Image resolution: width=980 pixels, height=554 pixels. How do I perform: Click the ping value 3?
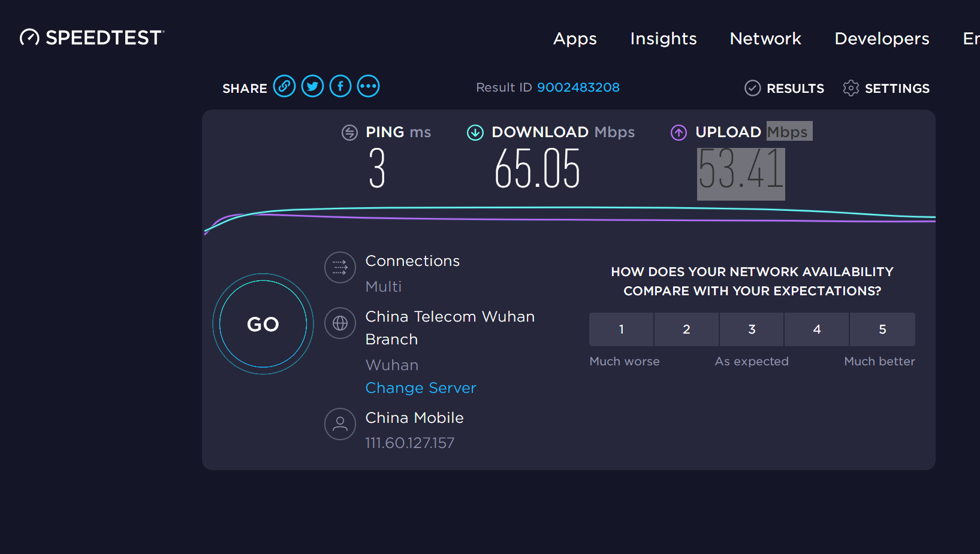377,169
